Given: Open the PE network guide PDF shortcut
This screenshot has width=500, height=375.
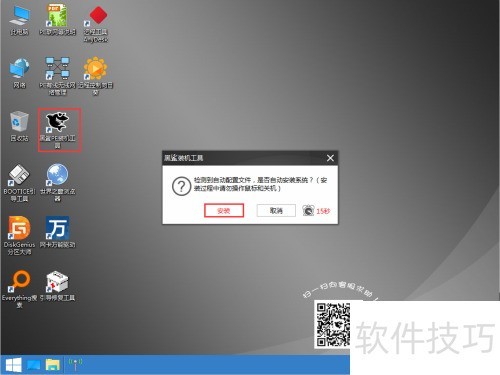Looking at the screenshot, I should [x=57, y=20].
